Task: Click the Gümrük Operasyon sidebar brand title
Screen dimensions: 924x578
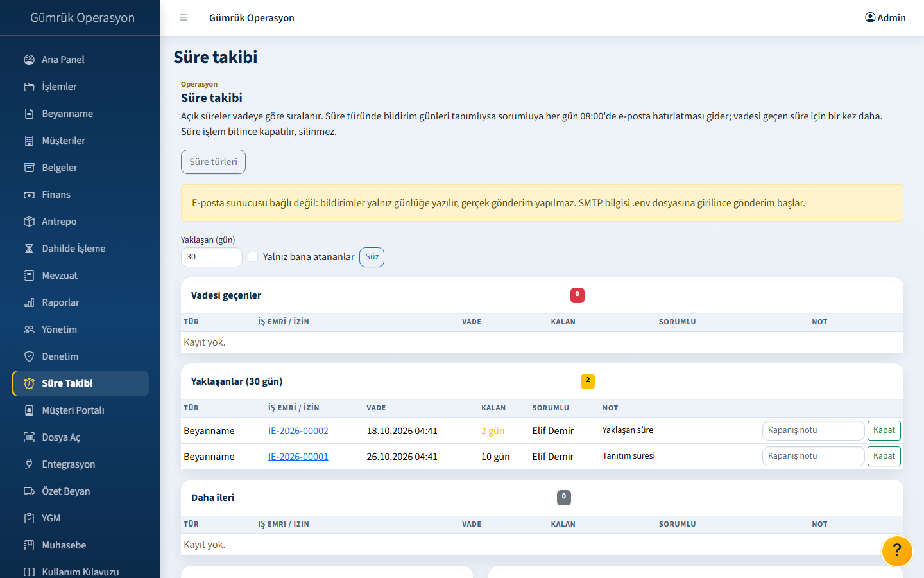Action: coord(83,18)
